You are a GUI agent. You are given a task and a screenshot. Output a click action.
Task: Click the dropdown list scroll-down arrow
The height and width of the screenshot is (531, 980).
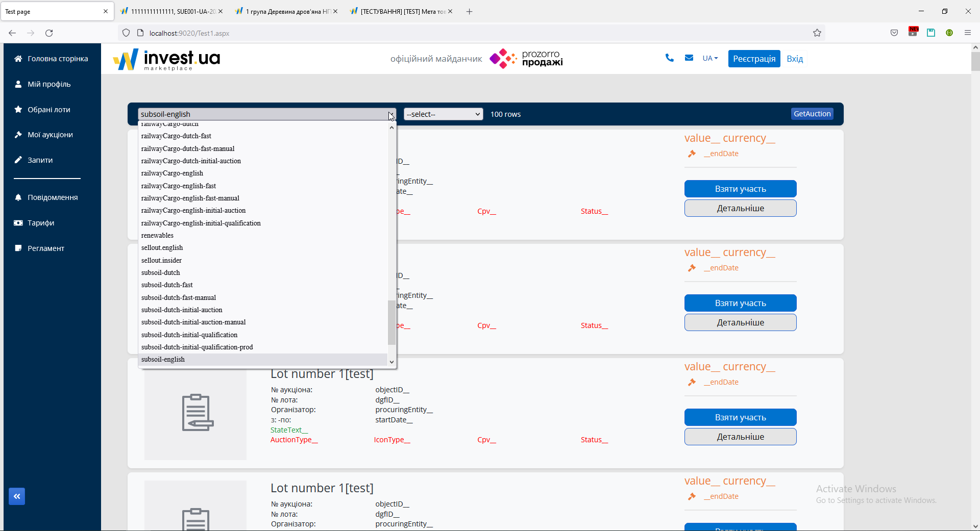point(391,362)
